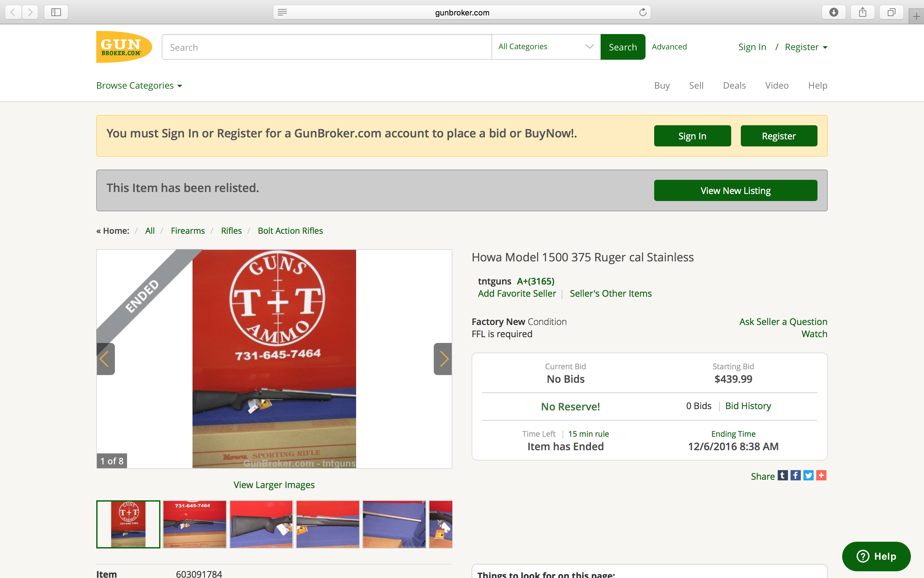Share listing on Twitter icon
924x578 pixels.
[808, 475]
